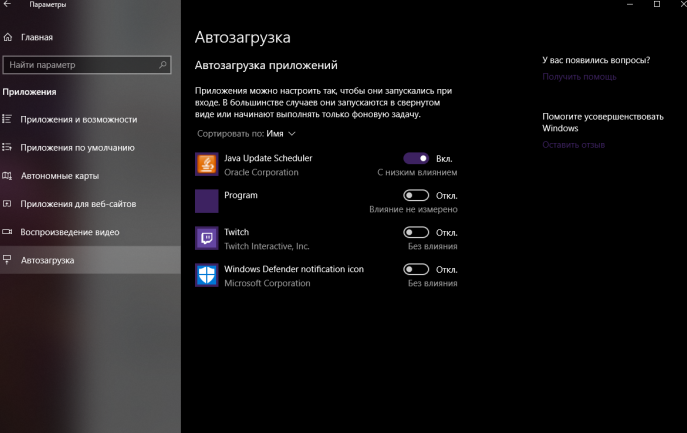Click the Java Update Scheduler app icon
The width and height of the screenshot is (687, 433).
pos(206,164)
